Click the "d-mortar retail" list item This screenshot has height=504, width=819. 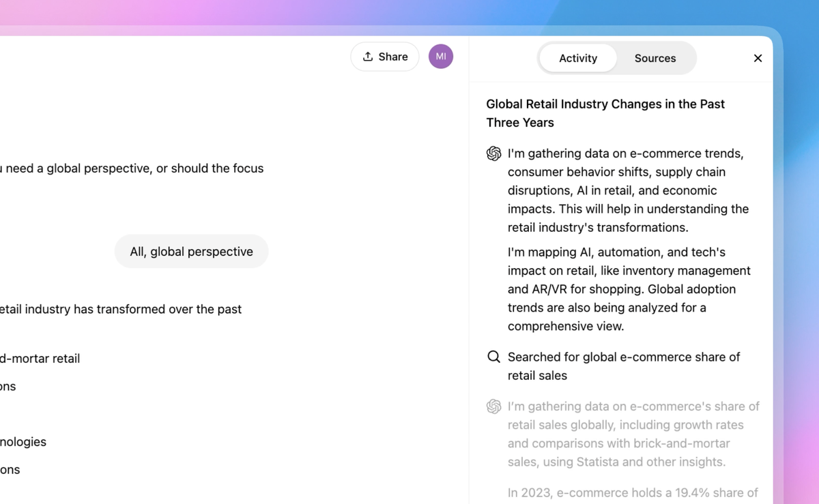tap(40, 359)
